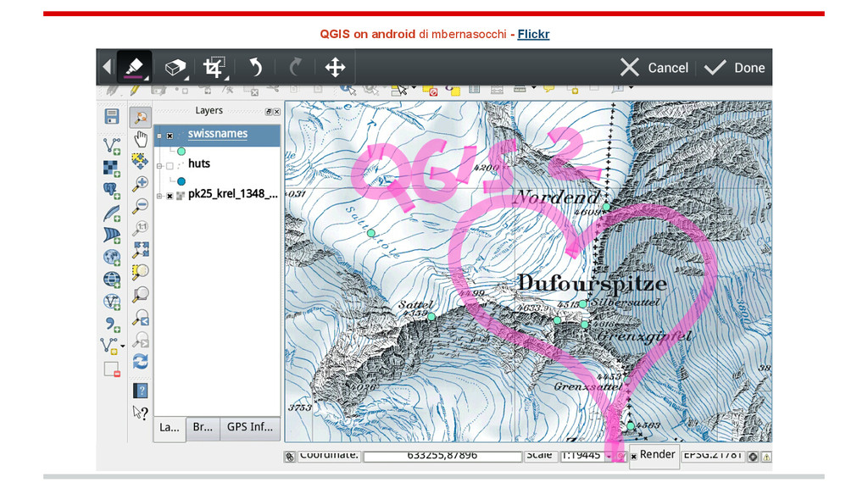Collapse the huts layer tree node
Viewport: 868px width, 488px height.
point(159,165)
